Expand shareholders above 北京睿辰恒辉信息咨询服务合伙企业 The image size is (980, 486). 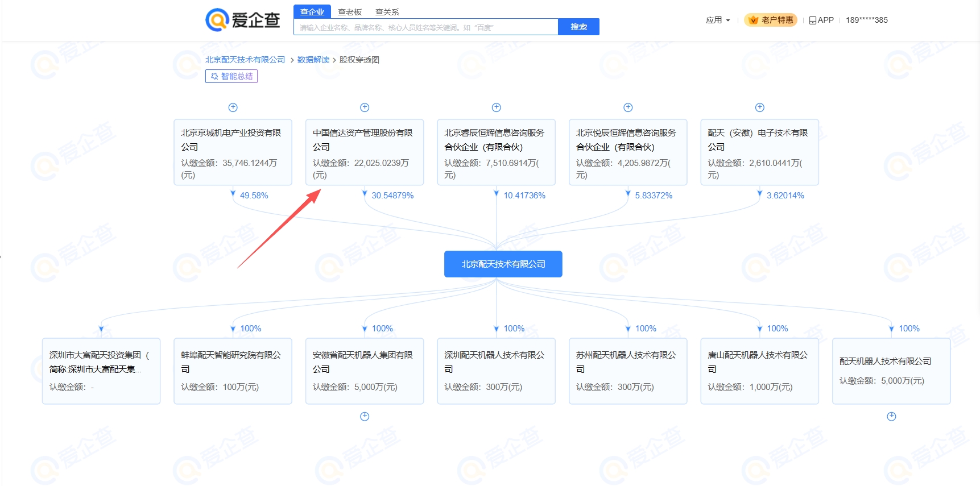(x=496, y=107)
